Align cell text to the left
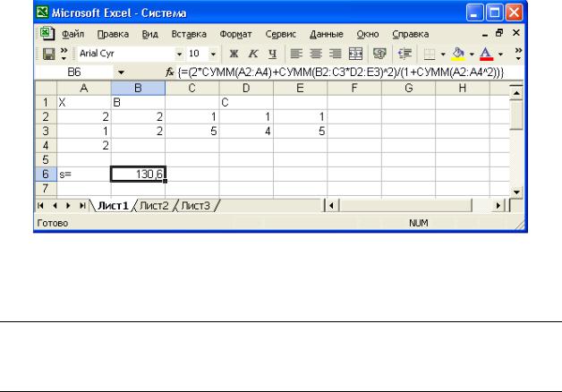Image resolution: width=562 pixels, height=392 pixels. click(296, 54)
